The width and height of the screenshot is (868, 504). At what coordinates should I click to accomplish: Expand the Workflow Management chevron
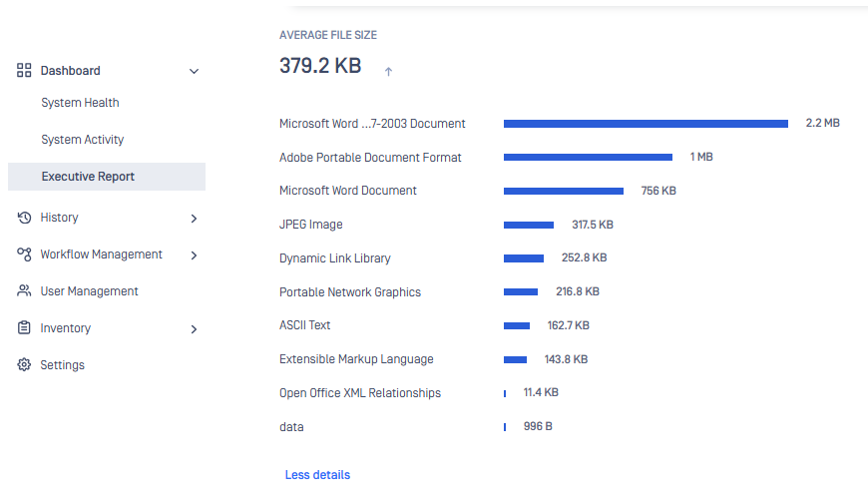pyautogui.click(x=194, y=255)
